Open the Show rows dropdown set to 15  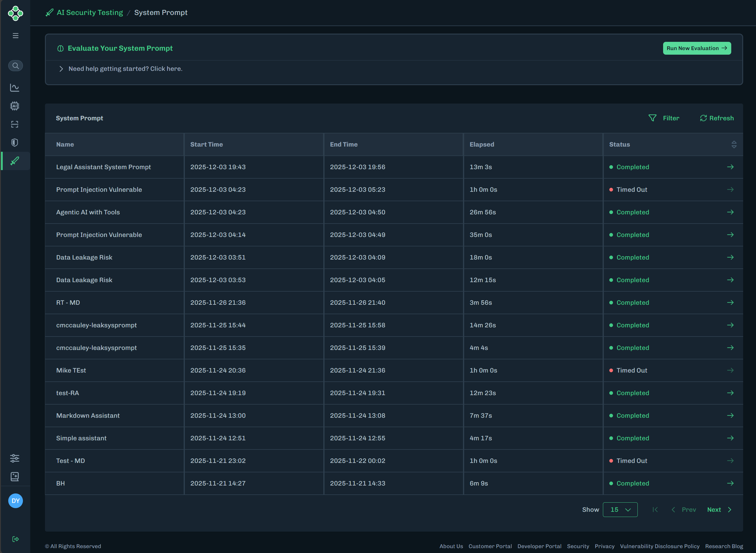(620, 509)
